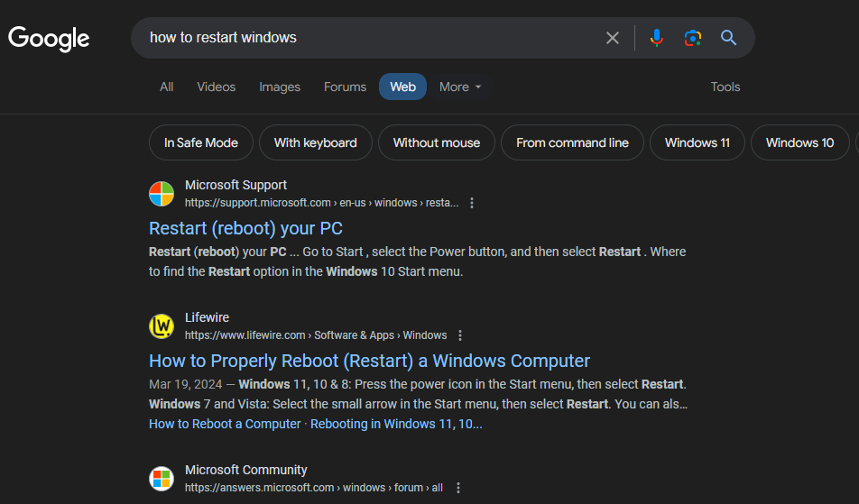Click the Lifewire site favicon

(x=162, y=326)
